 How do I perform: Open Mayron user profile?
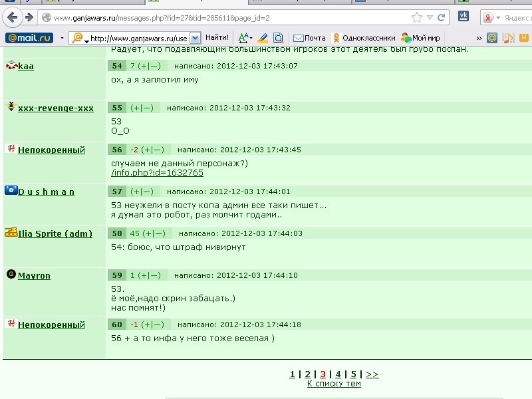(34, 276)
